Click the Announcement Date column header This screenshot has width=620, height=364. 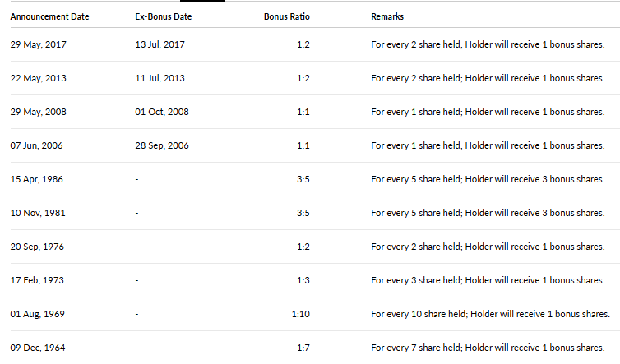click(49, 16)
